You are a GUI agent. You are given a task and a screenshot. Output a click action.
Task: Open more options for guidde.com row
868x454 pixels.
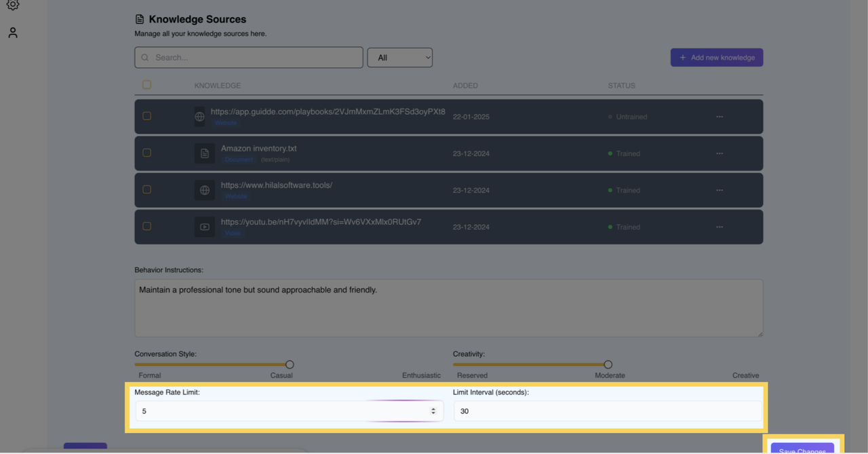coord(719,117)
